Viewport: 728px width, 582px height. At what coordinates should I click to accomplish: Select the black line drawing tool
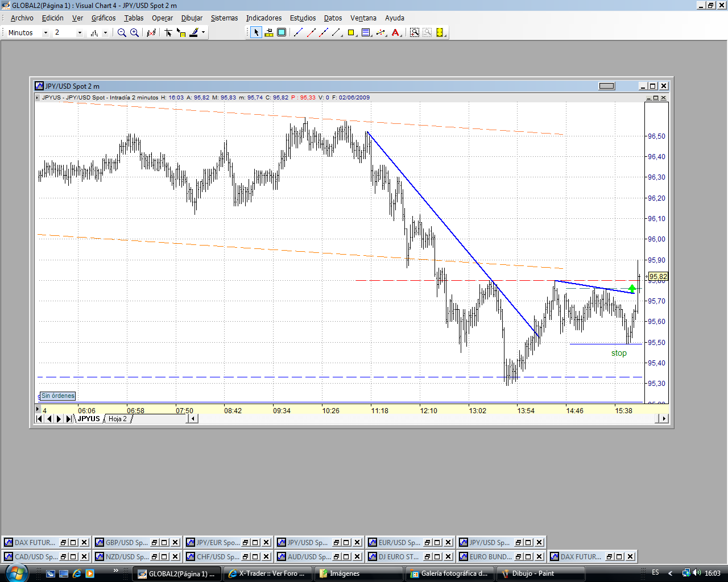[336, 32]
